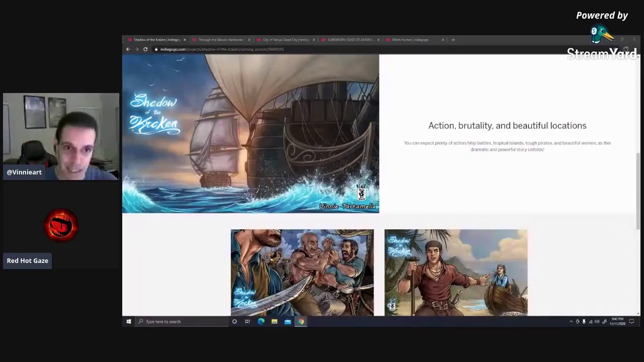Click the Cortana circle icon in taskbar

click(x=234, y=321)
